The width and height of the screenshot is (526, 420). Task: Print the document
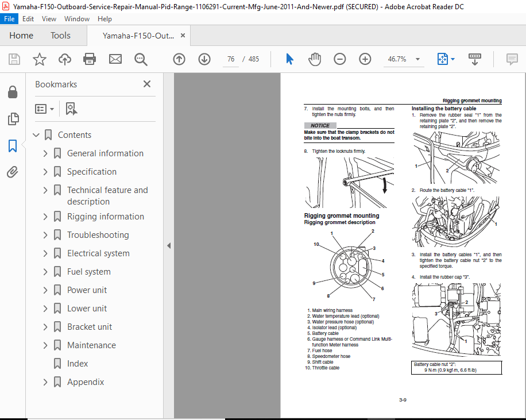point(90,59)
